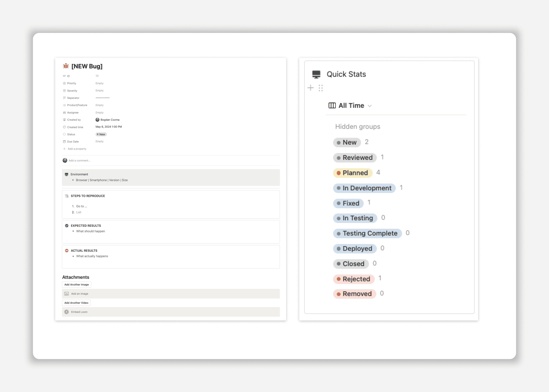Show the Planned hidden group
549x392 pixels.
click(x=352, y=173)
